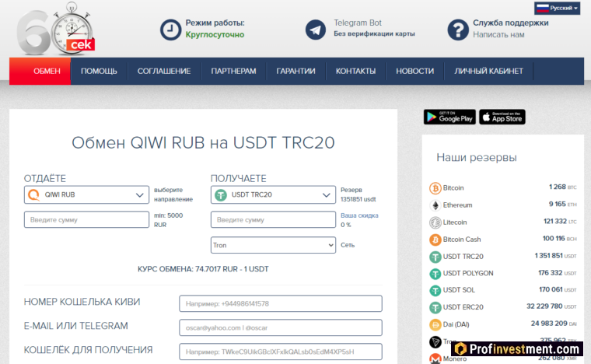Click the support question mark icon
Screen dimensions: 591x364
point(457,30)
